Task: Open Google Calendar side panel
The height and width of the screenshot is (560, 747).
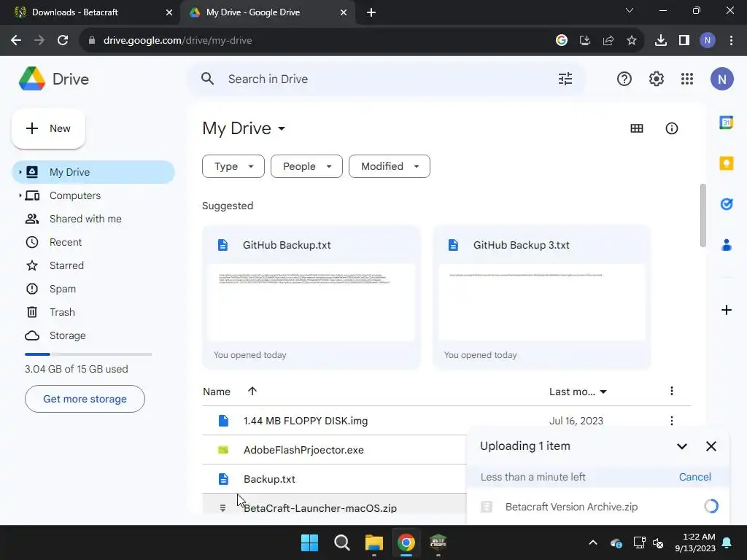Action: point(726,122)
